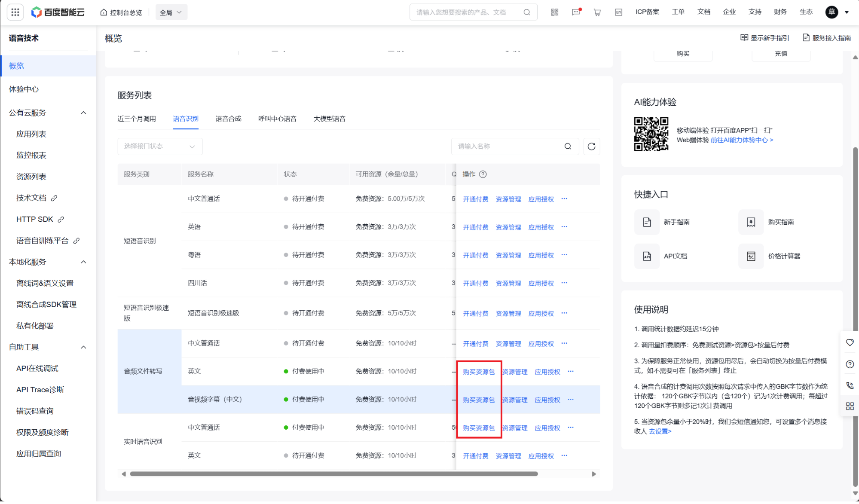Click the heart feedback floating icon
Screen dimensions: 859x504
(850, 343)
